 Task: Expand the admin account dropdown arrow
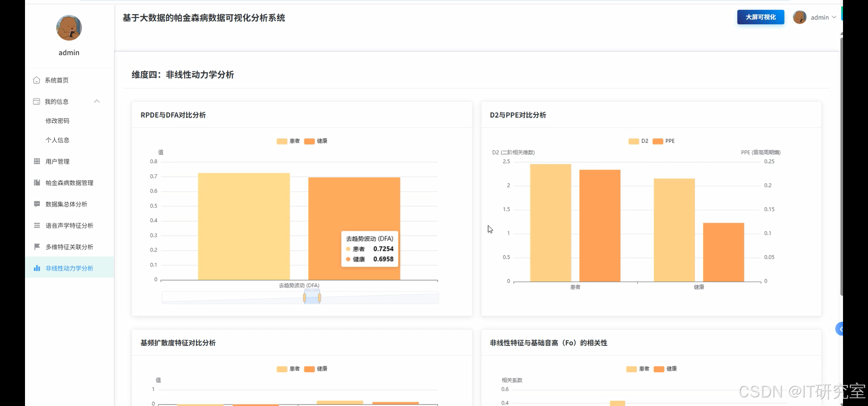tap(834, 17)
